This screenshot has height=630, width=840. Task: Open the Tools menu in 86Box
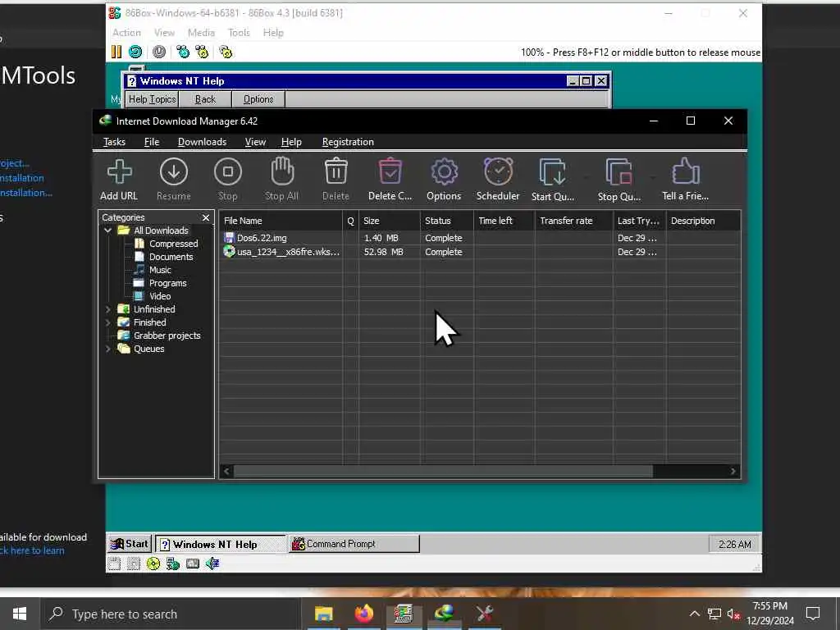point(239,33)
